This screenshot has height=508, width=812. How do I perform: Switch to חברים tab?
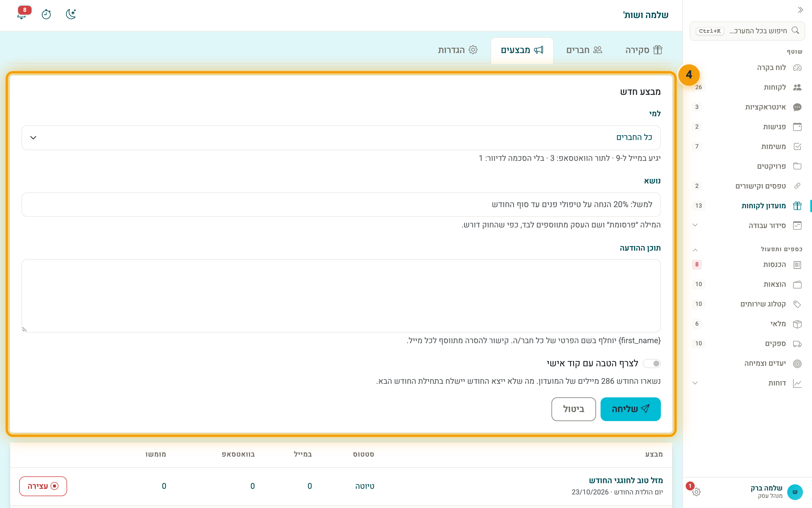(x=584, y=50)
